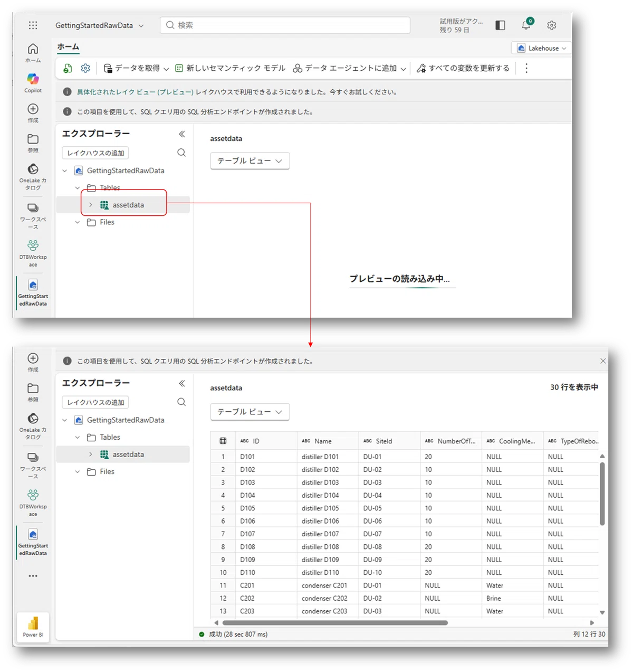This screenshot has width=633, height=672.
Task: Open more options (⋮) in Lakehouse toolbar
Action: [526, 68]
